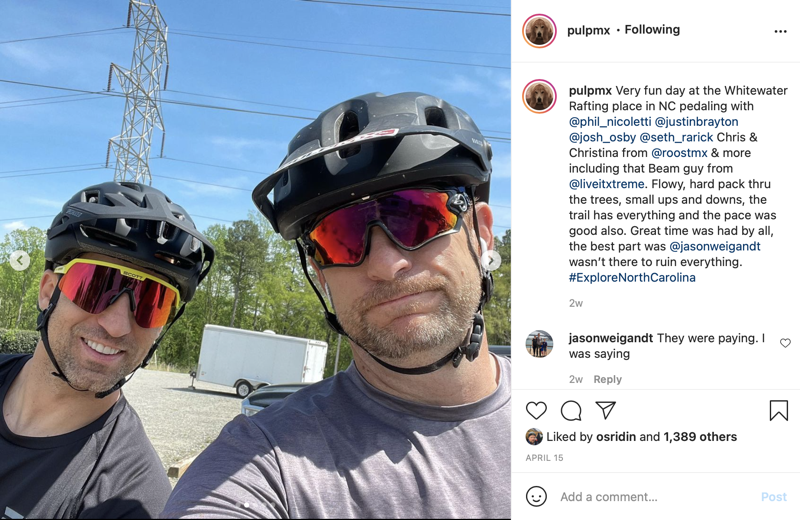The height and width of the screenshot is (520, 800).
Task: Toggle the Following button
Action: [x=652, y=30]
